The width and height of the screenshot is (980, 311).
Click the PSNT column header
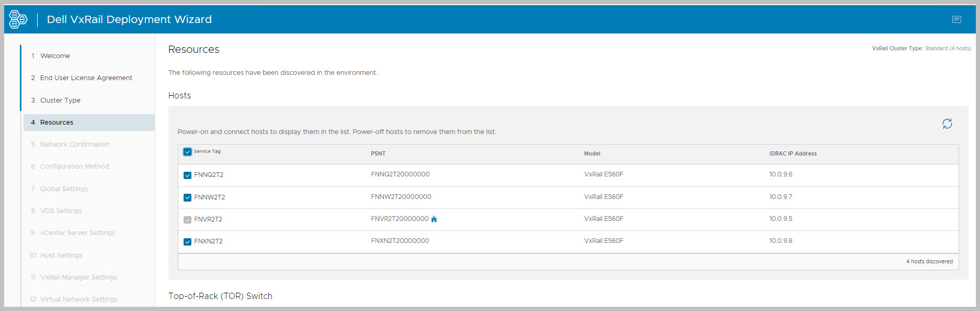pos(378,153)
